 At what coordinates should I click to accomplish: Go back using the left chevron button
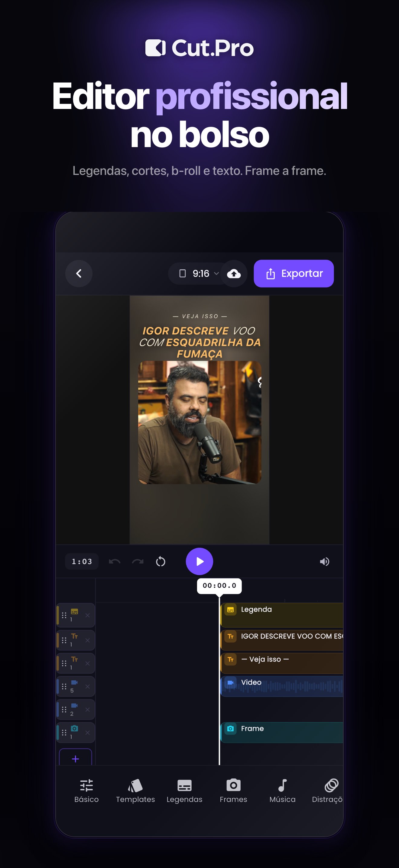point(79,273)
